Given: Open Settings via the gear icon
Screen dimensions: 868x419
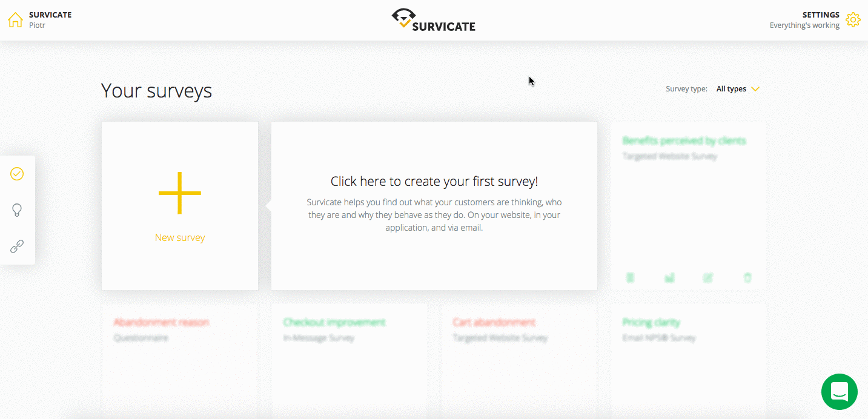Looking at the screenshot, I should 853,20.
